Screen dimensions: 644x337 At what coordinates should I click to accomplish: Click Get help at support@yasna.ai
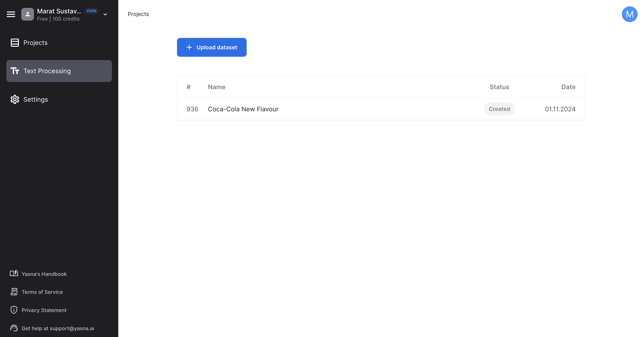(x=58, y=328)
